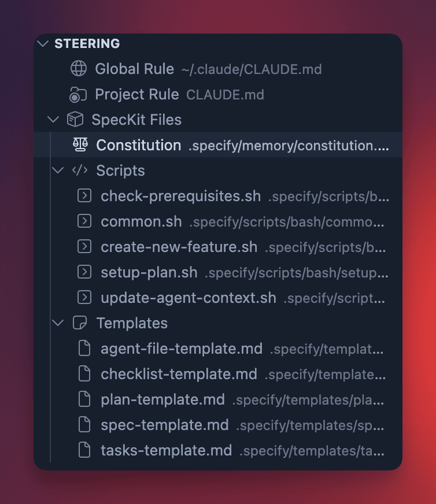Click the Templates sticky note icon
The image size is (436, 504).
(x=80, y=323)
